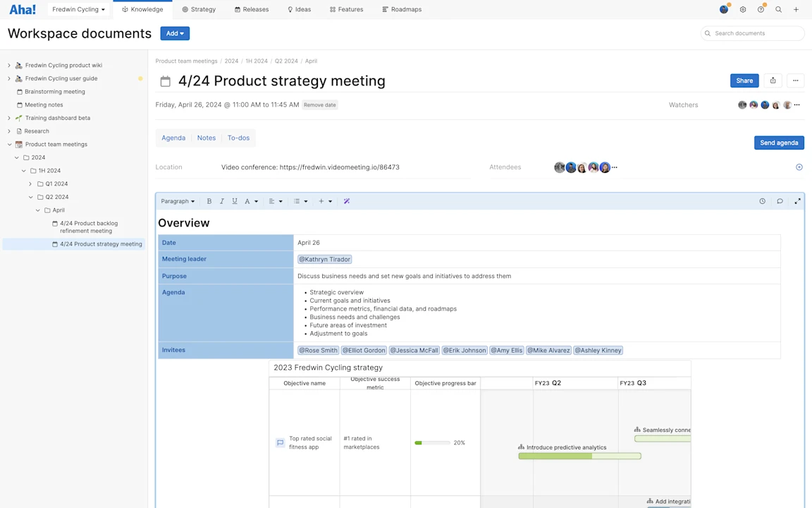
Task: Click the calendar icon beside meeting title
Action: 165,81
